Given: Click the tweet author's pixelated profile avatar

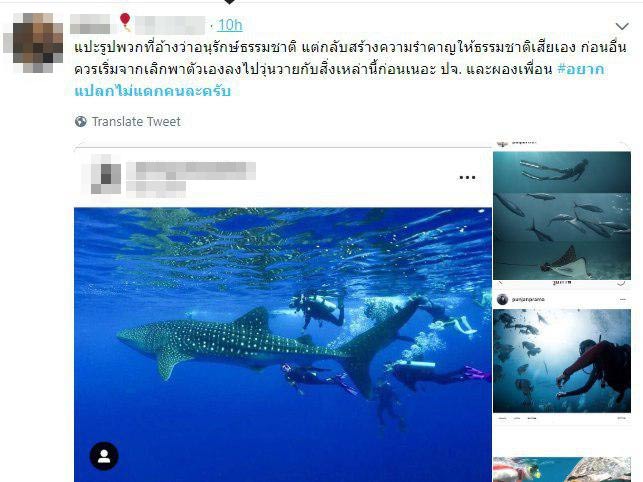Looking at the screenshot, I should tap(34, 43).
